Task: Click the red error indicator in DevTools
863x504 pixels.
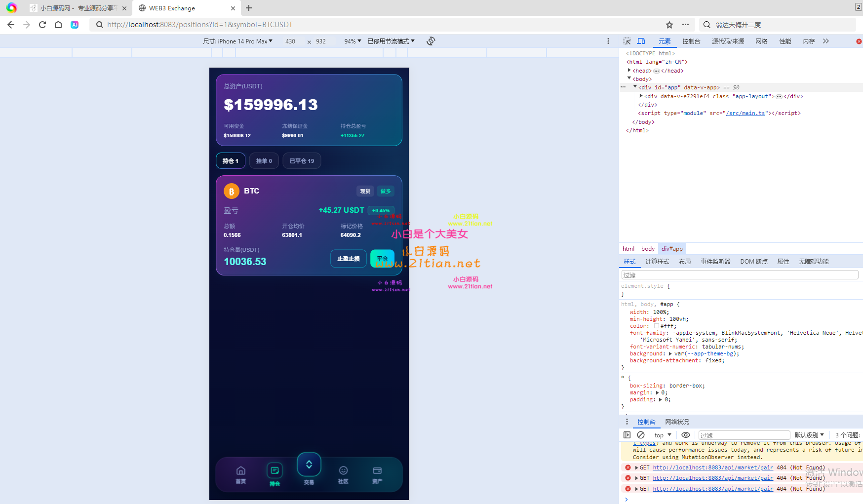Action: click(859, 41)
